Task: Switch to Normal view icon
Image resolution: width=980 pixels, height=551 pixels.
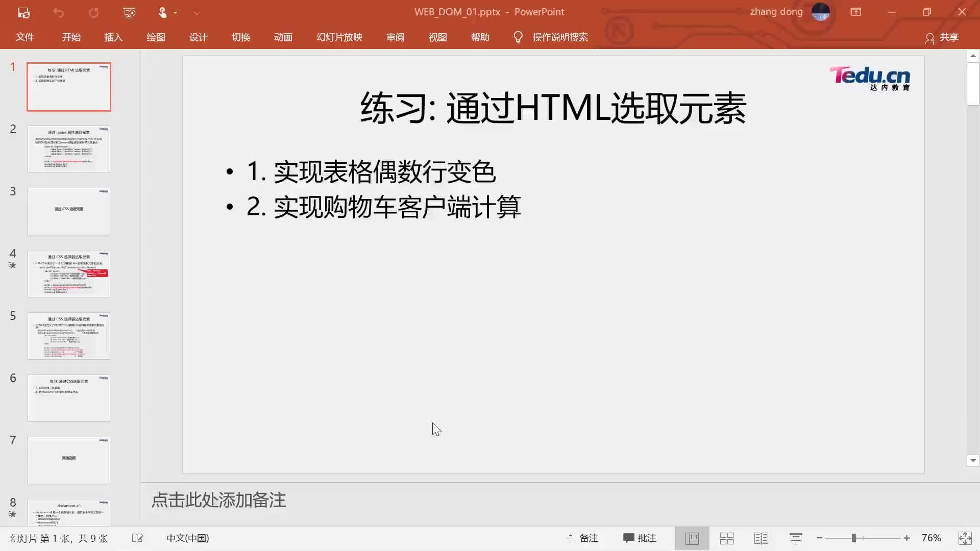Action: (692, 538)
